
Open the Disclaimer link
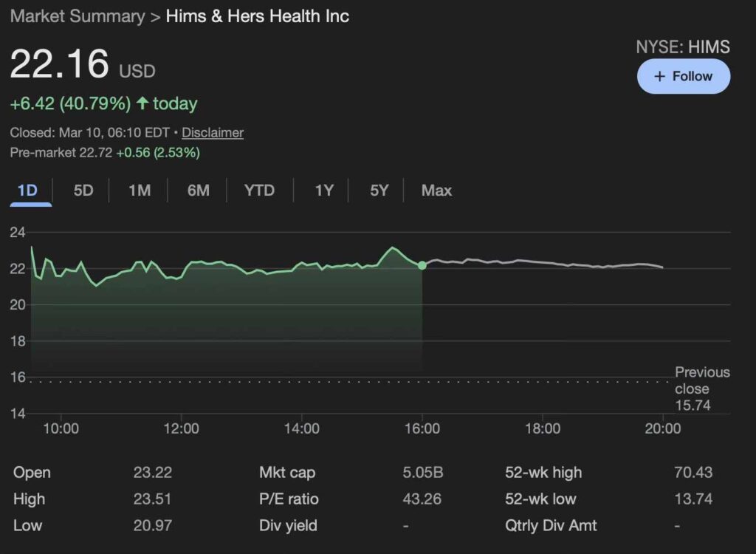[x=213, y=133]
